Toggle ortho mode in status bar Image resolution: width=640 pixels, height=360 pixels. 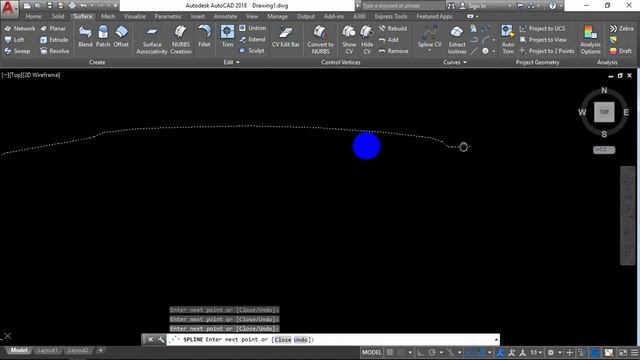420,352
